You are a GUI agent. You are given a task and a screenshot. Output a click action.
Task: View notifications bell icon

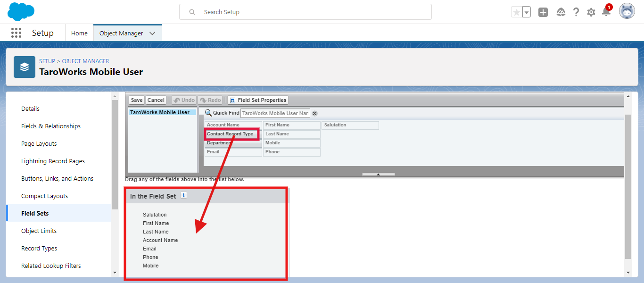[x=606, y=12]
